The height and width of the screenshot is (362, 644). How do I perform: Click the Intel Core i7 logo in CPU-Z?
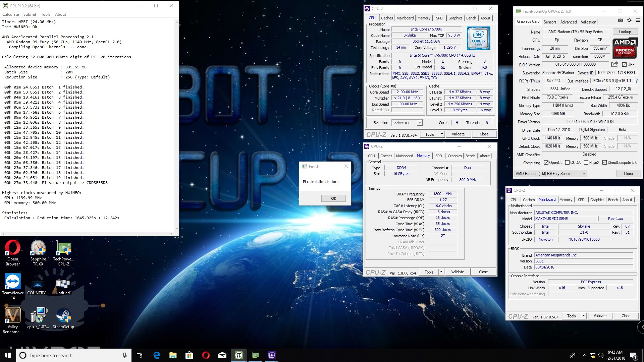pos(479,38)
